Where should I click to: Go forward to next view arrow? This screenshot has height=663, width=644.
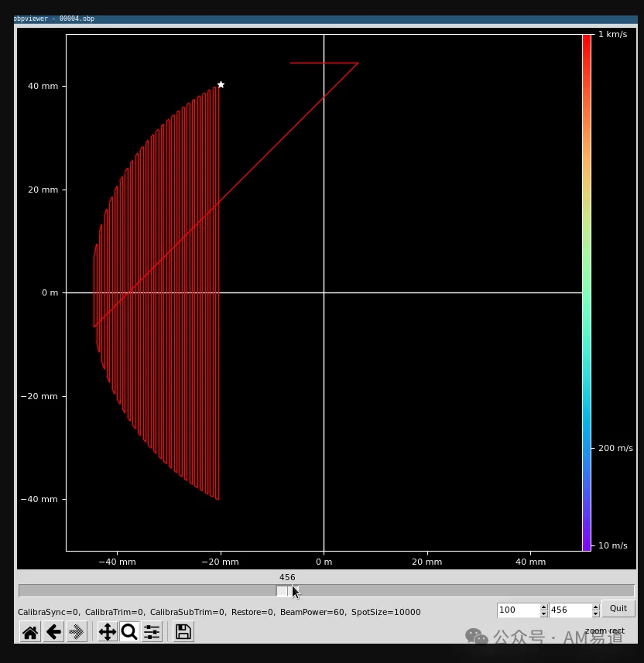click(x=76, y=632)
